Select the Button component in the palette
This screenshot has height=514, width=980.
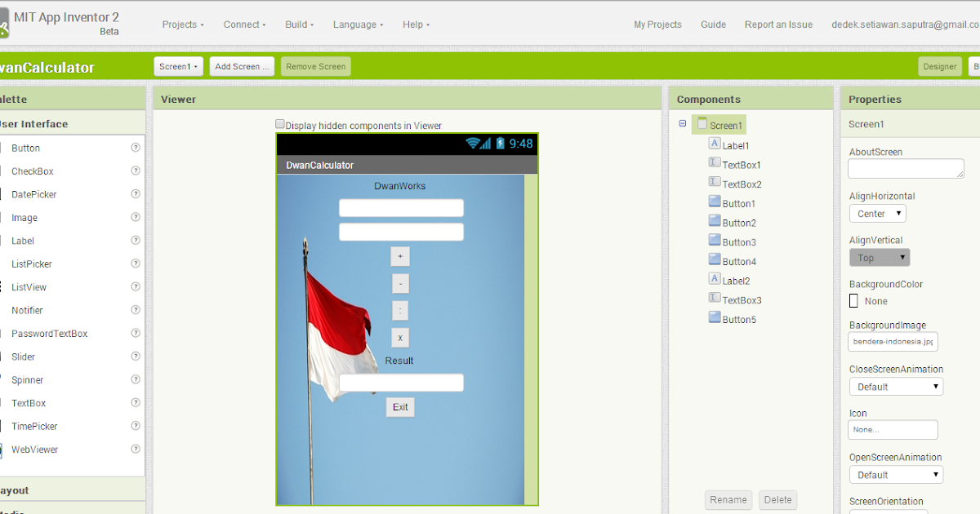click(x=25, y=148)
